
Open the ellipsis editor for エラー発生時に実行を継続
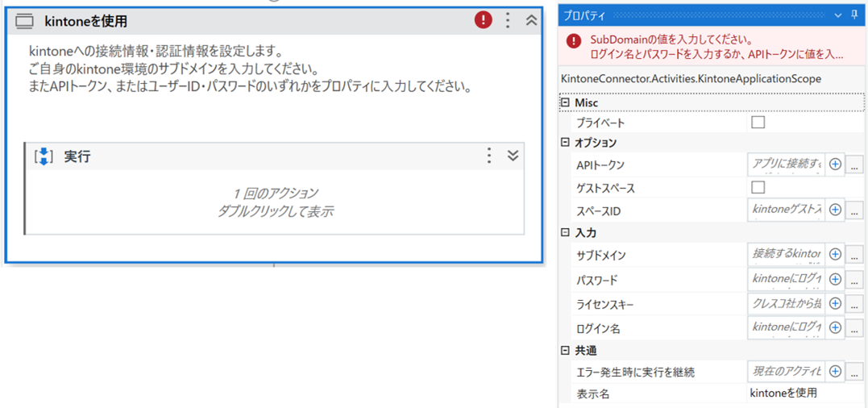[x=855, y=372]
